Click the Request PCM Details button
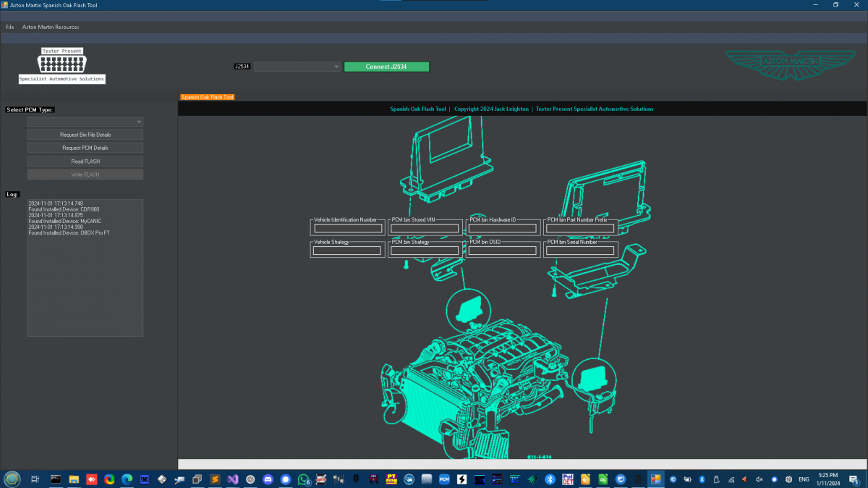The image size is (868, 488). click(85, 148)
